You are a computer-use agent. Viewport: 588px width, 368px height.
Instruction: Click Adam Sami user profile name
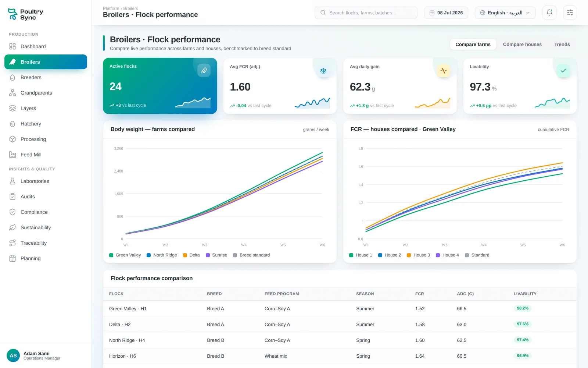[x=36, y=353]
